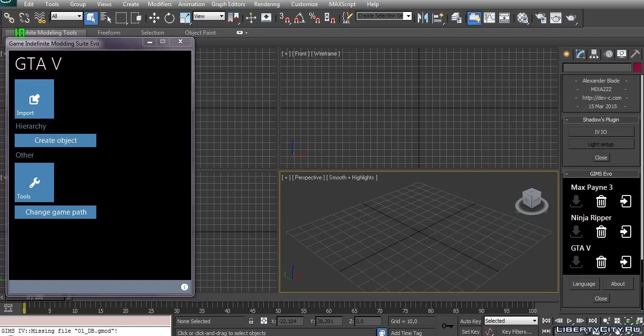
Task: Toggle Percent Snap
Action: coord(314,18)
